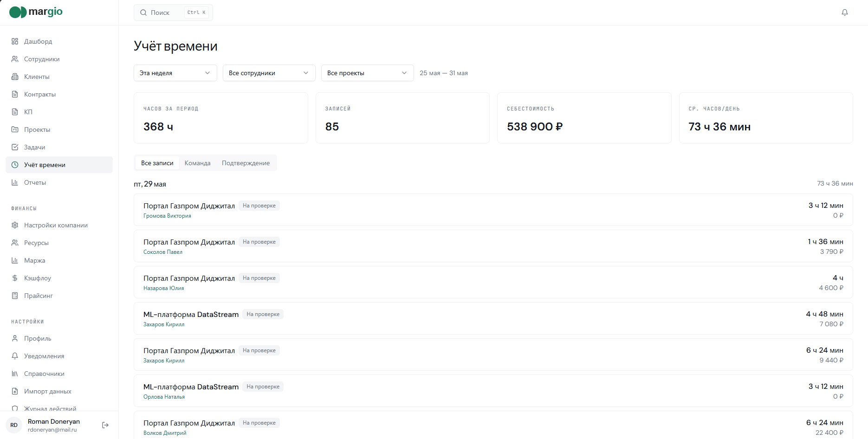Screen dimensions: 868x439
Task: Open Прайсинг via its calculator icon
Action: [x=15, y=296]
